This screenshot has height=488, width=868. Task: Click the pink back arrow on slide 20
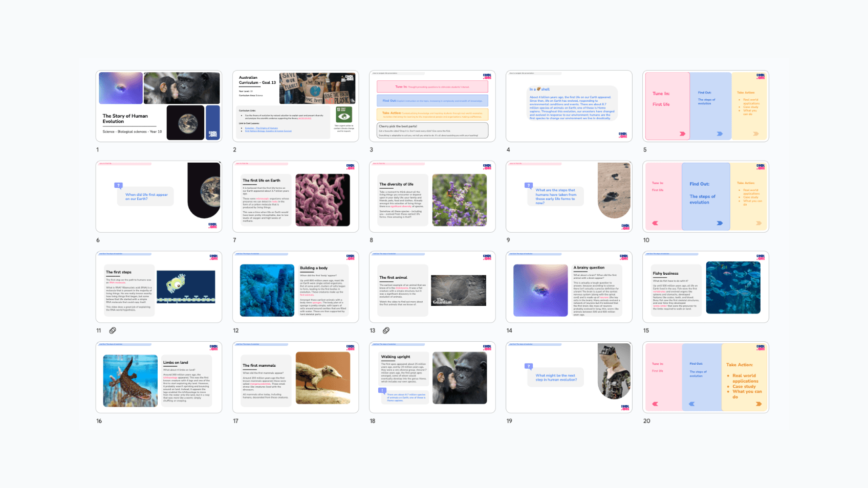[x=655, y=404]
